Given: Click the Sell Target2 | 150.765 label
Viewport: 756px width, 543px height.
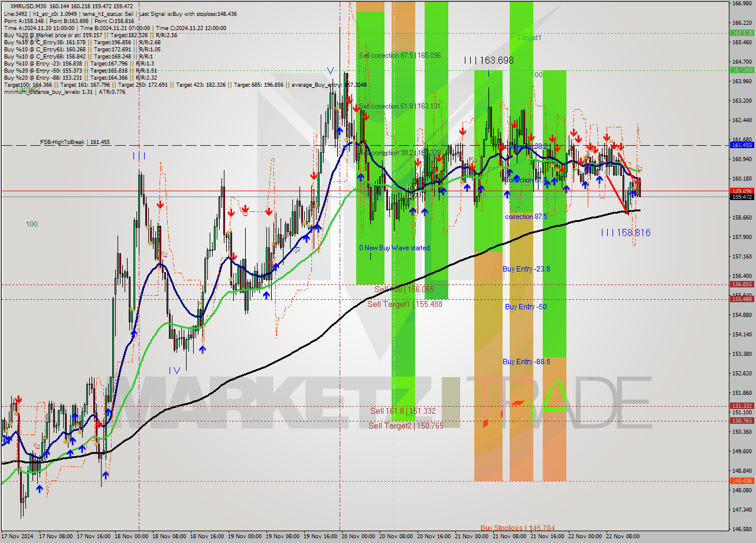Looking at the screenshot, I should tap(406, 426).
